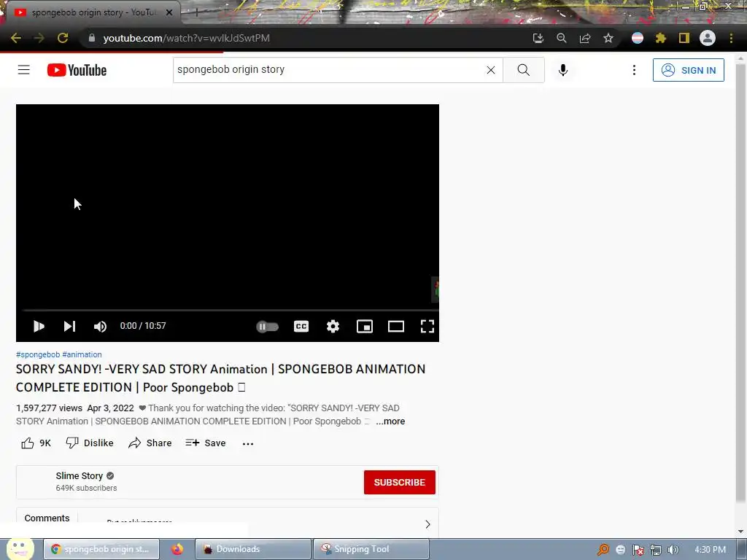This screenshot has height=560, width=747.
Task: Open the #spongebob hashtag link
Action: click(x=38, y=354)
